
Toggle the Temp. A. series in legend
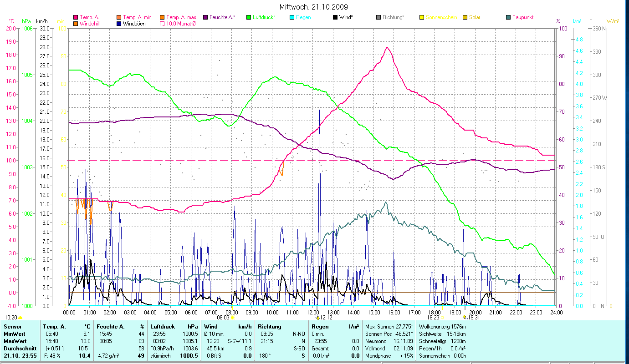click(x=89, y=17)
